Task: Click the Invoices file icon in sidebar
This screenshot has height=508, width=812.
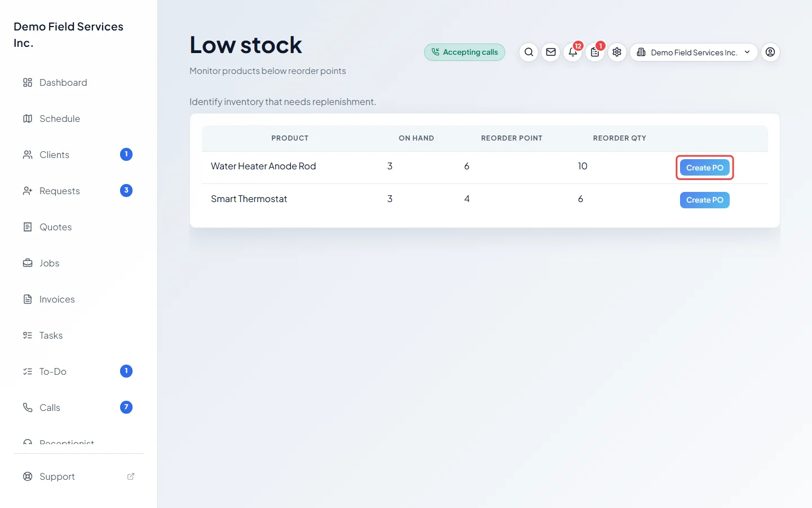Action: (28, 299)
